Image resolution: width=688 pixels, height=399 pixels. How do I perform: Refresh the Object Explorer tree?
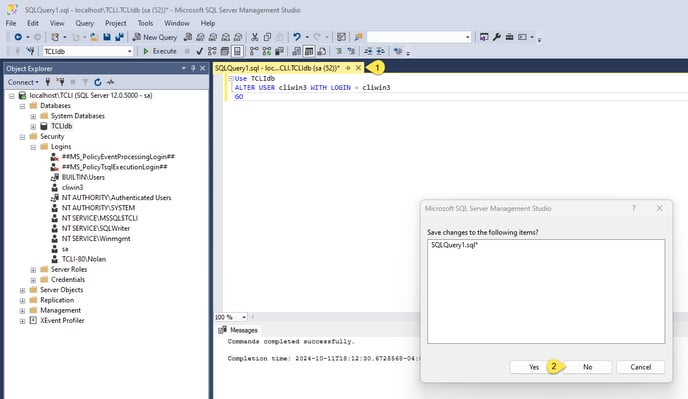(97, 82)
